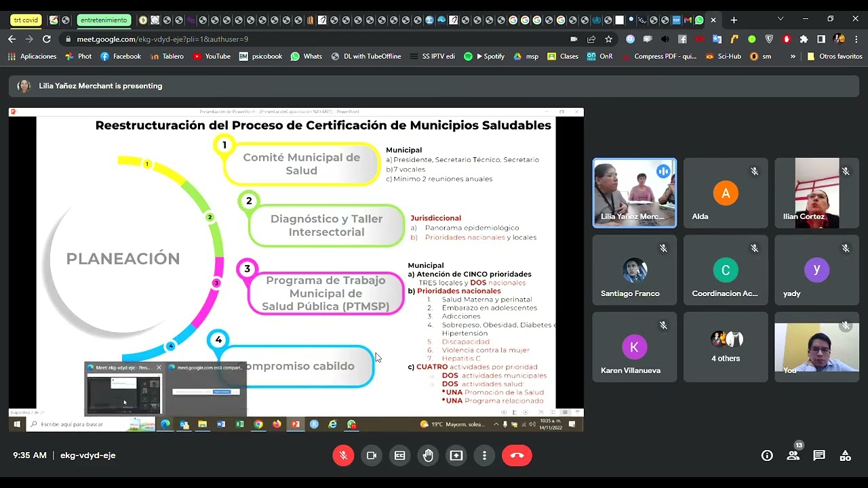Select Alda participant tile

click(726, 193)
